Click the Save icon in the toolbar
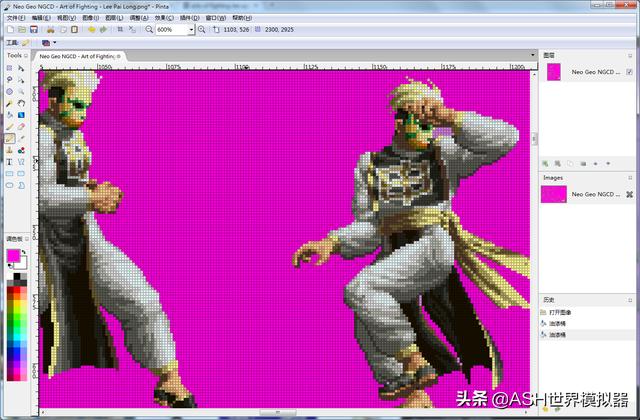The image size is (640, 420). tap(34, 30)
